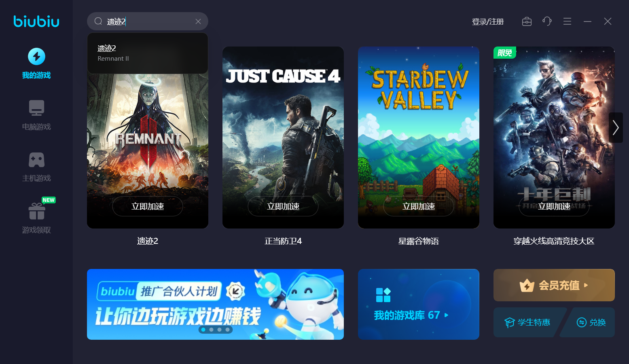
Task: Clear search text with the X icon
Action: click(198, 21)
